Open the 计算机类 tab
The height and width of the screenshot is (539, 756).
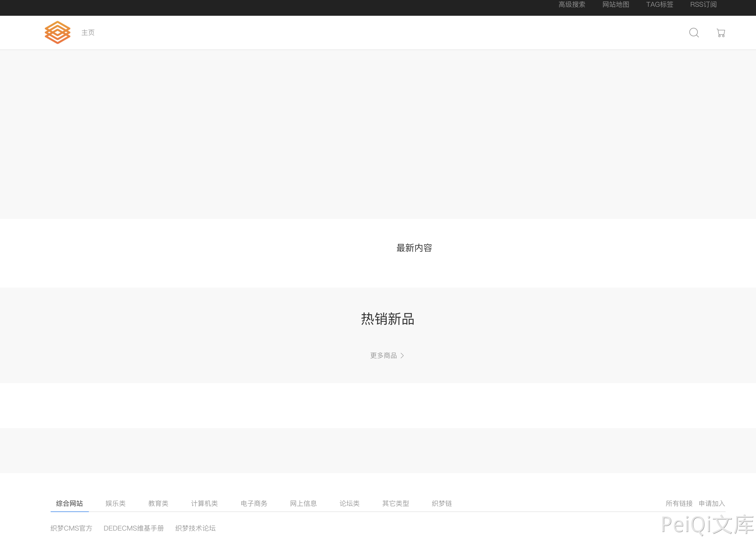point(204,503)
